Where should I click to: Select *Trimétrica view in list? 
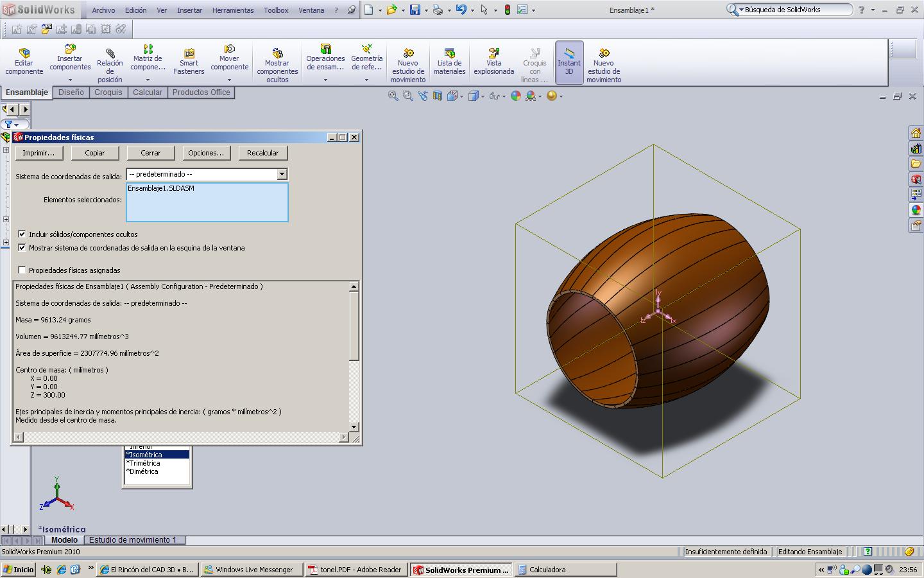coord(144,463)
